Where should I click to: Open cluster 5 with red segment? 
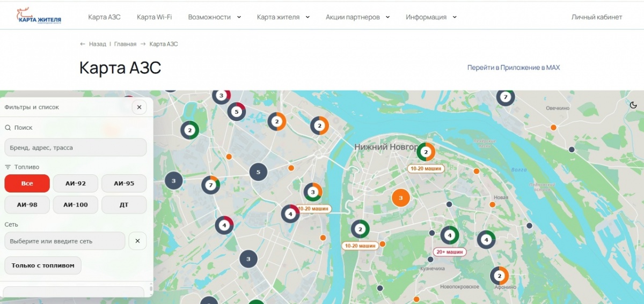click(237, 112)
